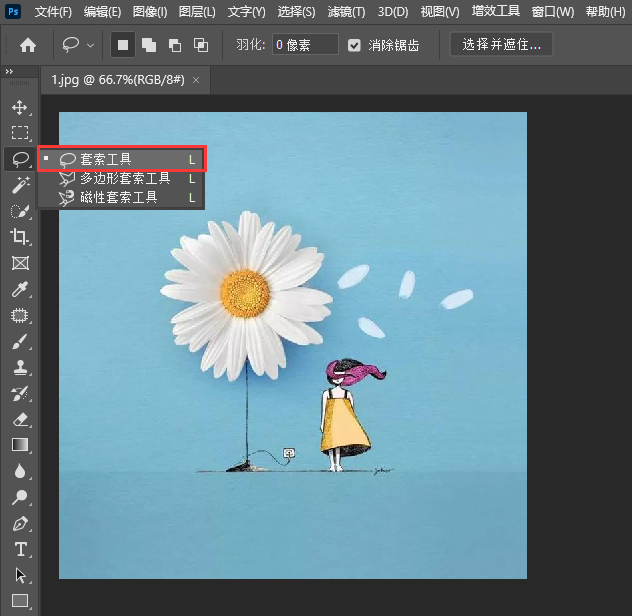Select the Horizontal Type tool
Screen dimensions: 632x616
[19, 549]
